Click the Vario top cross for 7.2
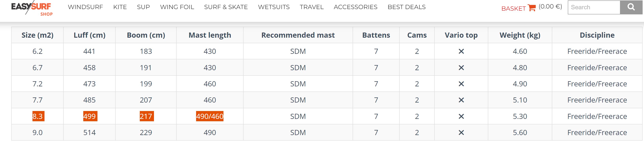This screenshot has height=154, width=644. point(461,84)
